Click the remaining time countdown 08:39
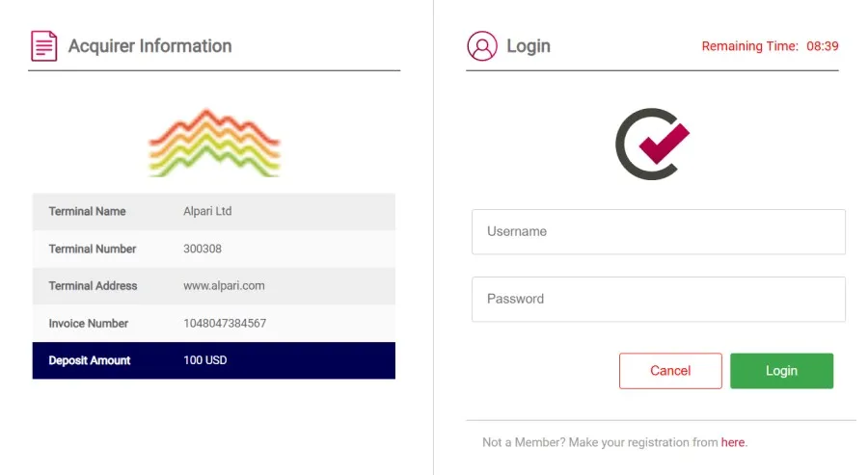This screenshot has height=475, width=868. [822, 46]
